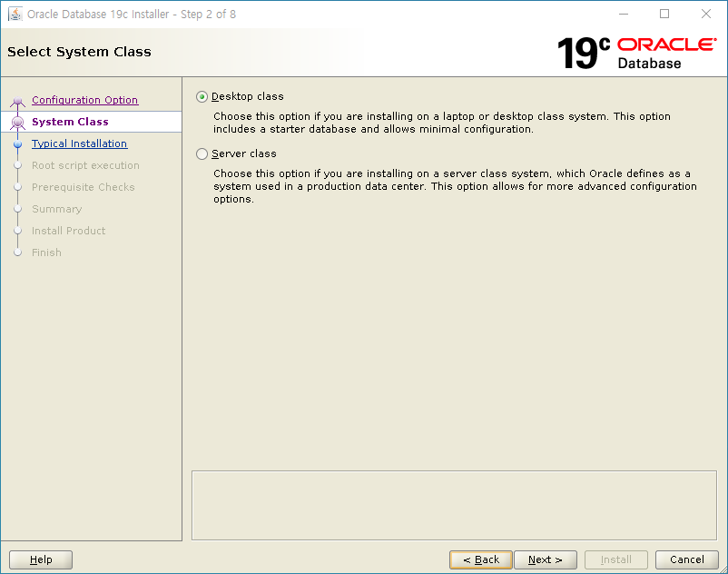Minimize the installer window
Image resolution: width=728 pixels, height=574 pixels.
pyautogui.click(x=624, y=14)
